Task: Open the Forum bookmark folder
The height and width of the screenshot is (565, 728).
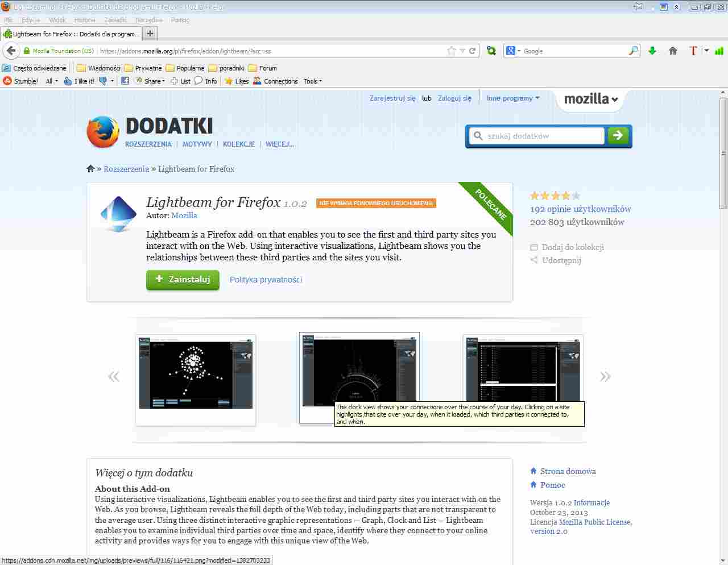Action: pyautogui.click(x=262, y=68)
